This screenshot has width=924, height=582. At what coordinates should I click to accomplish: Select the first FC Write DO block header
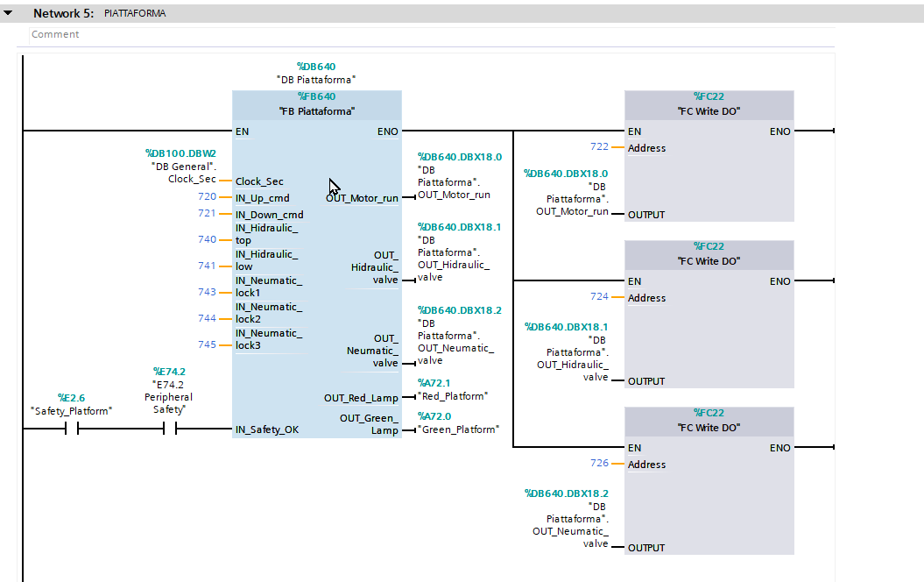709,103
